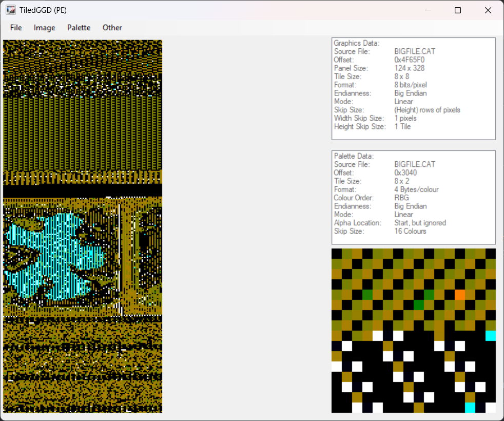Click the palette offset value 0x3040
Screen dimensions: 504x421
coord(405,173)
